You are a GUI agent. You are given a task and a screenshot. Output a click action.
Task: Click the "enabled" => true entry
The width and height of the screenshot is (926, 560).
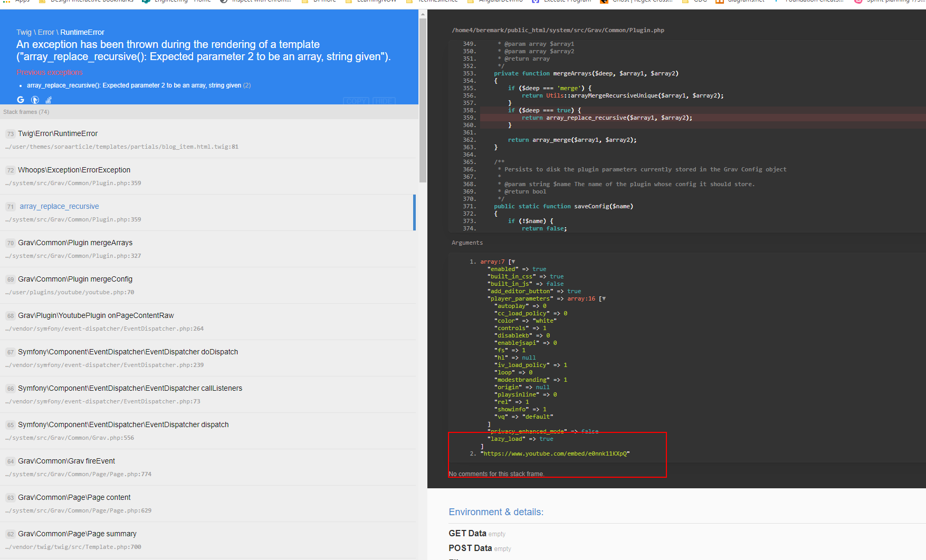(517, 269)
